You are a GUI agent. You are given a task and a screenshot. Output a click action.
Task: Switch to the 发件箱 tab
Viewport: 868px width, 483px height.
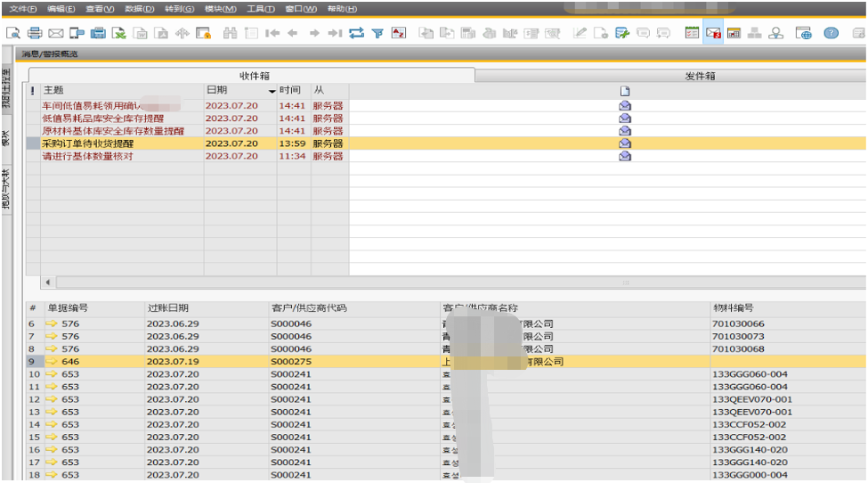pos(700,76)
